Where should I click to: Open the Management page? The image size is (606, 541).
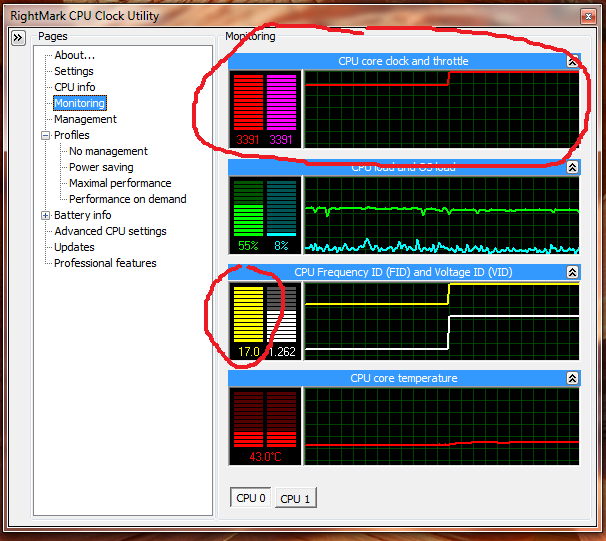[x=85, y=119]
